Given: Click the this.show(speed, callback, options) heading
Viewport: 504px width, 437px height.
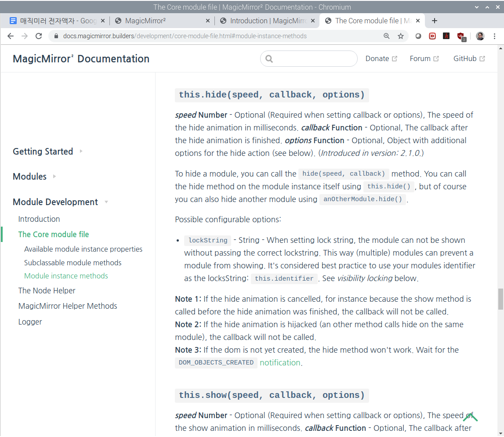Looking at the screenshot, I should point(272,395).
